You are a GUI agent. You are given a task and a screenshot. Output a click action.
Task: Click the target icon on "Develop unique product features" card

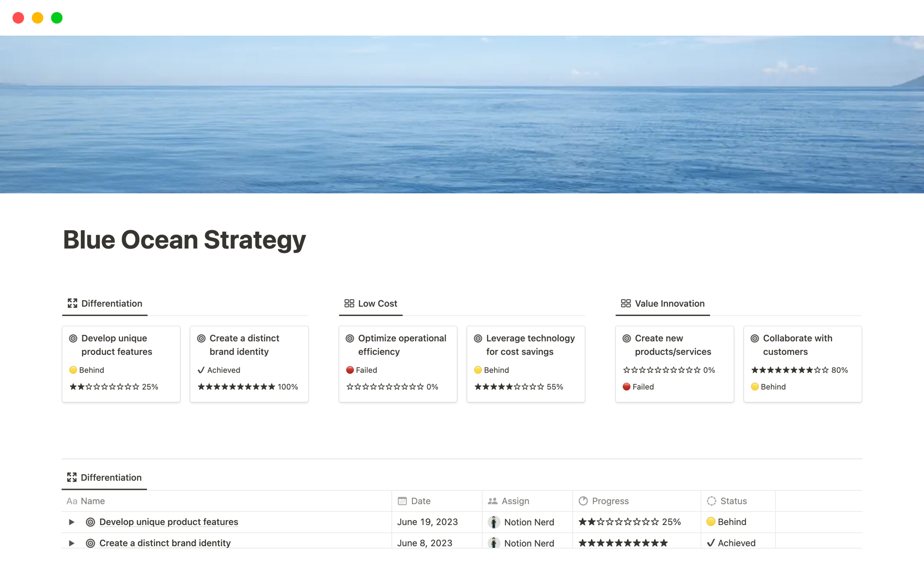tap(73, 338)
